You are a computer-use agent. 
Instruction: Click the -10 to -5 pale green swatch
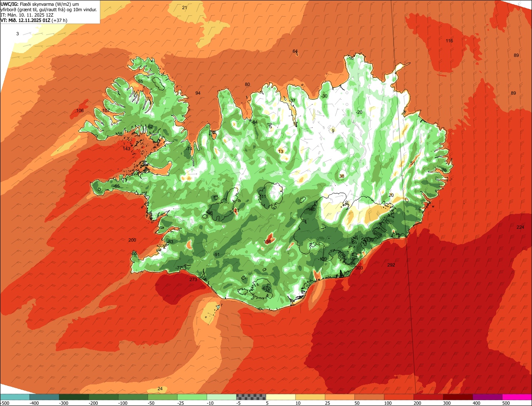click(x=222, y=397)
